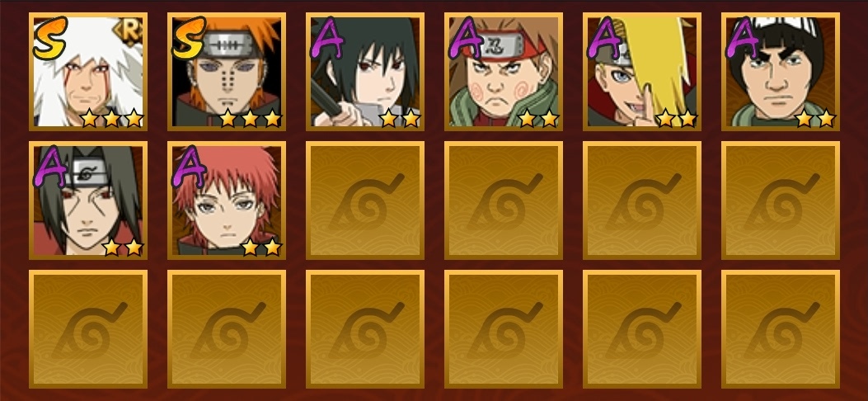Choose the black-haired ninja holding a sword
The width and height of the screenshot is (868, 401).
click(365, 72)
